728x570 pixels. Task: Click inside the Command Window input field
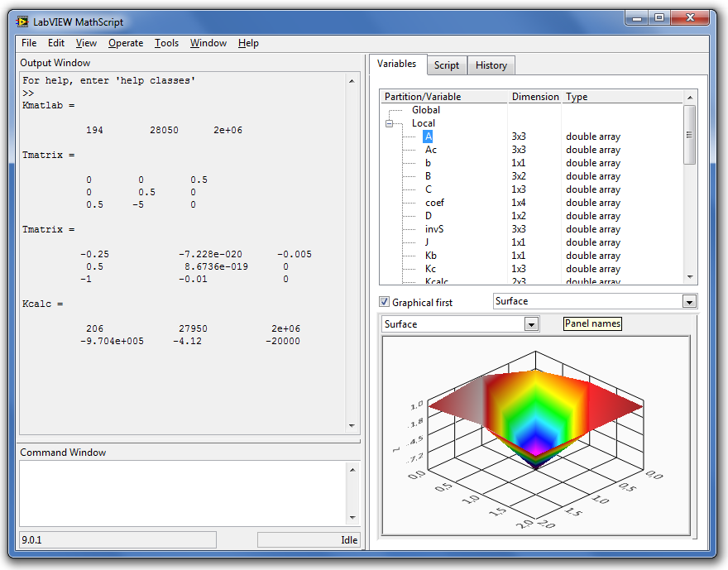[x=182, y=491]
